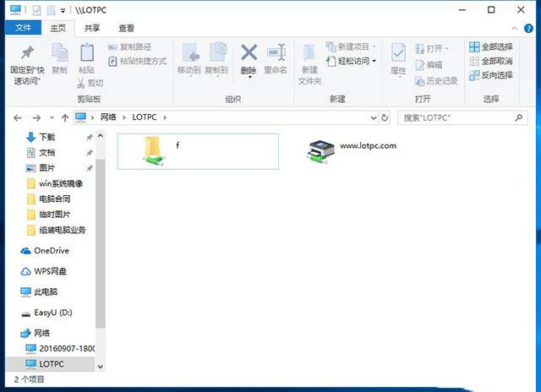Open the New item (新建项目) dropdown
Viewport: 541px width, 392px height.
pyautogui.click(x=351, y=46)
